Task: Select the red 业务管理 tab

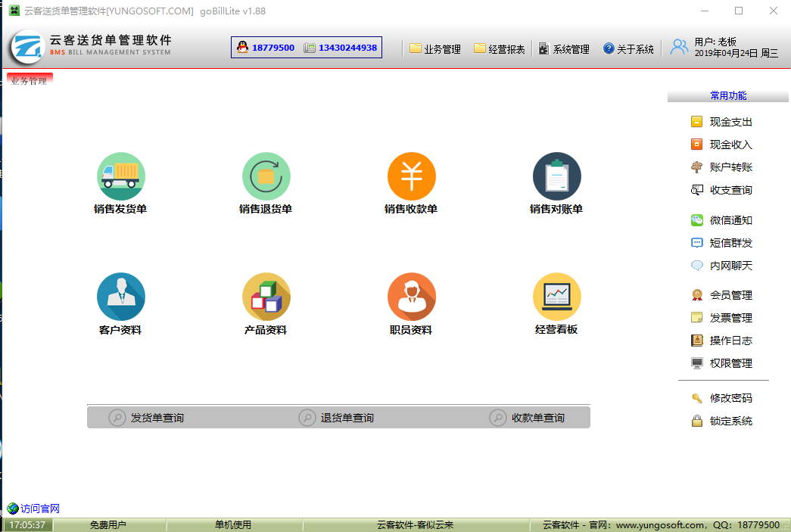Action: click(x=30, y=80)
